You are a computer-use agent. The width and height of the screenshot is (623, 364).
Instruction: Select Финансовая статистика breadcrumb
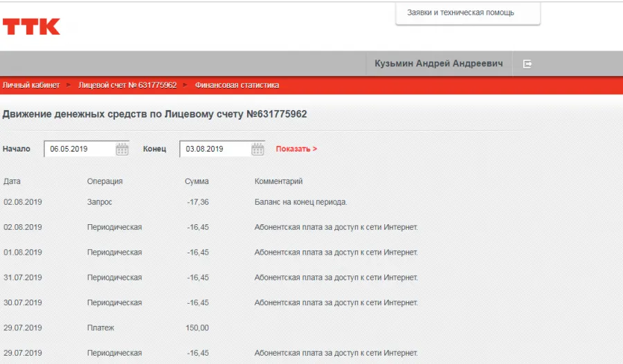[237, 85]
